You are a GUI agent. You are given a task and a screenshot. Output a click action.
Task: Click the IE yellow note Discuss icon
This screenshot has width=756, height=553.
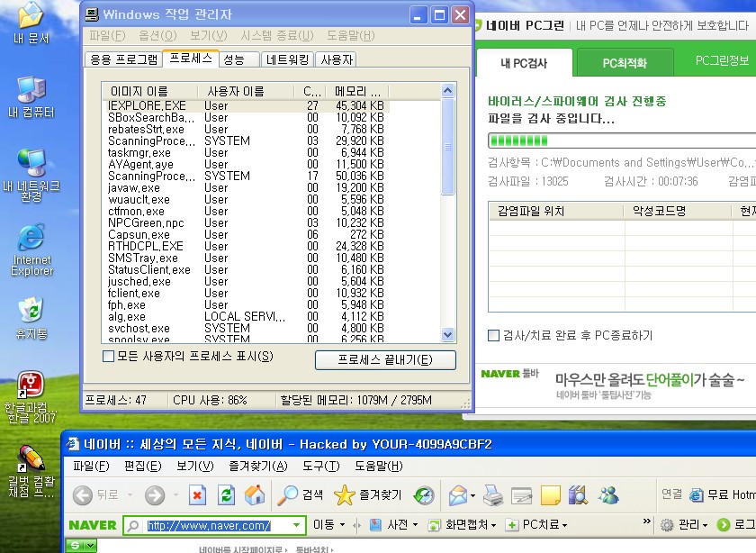[x=551, y=495]
